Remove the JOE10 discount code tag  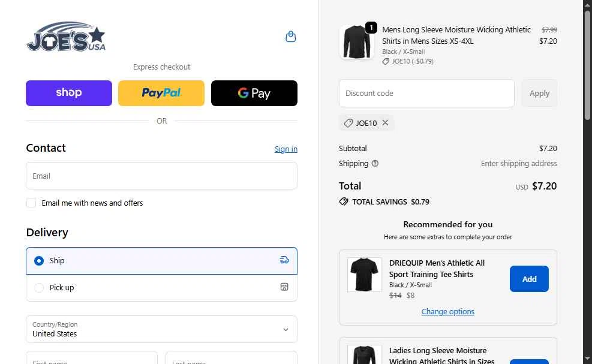tap(385, 123)
